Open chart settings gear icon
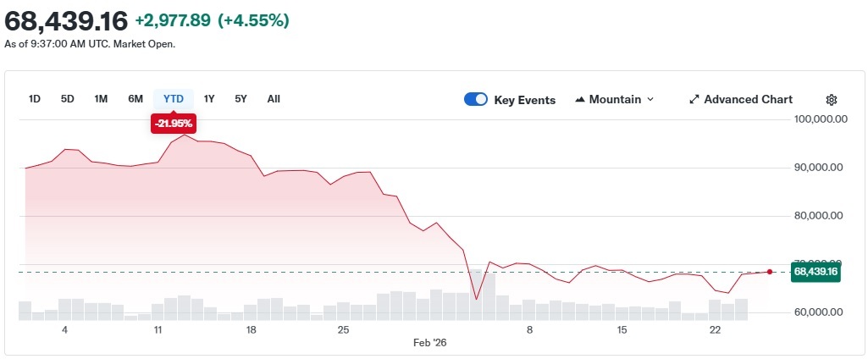The height and width of the screenshot is (359, 868). click(x=832, y=100)
